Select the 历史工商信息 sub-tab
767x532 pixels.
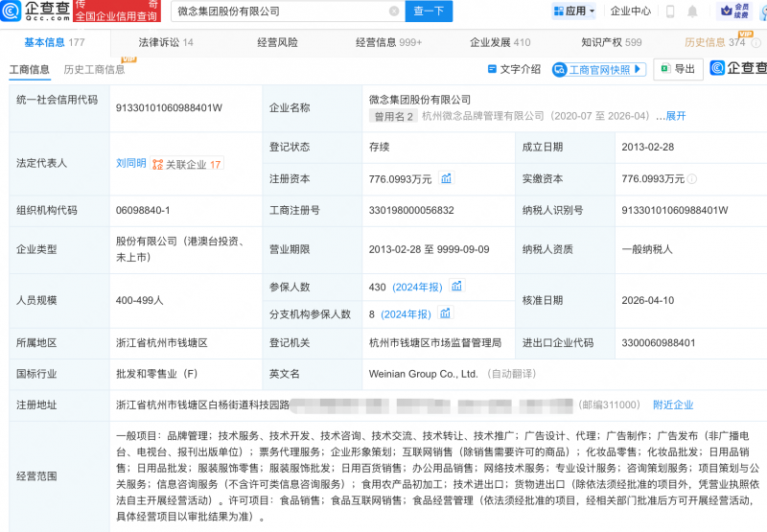pos(94,70)
